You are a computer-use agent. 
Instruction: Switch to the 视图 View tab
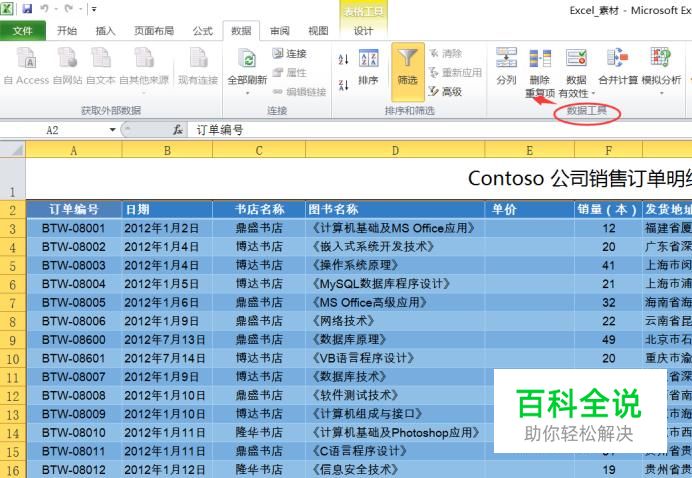(318, 31)
